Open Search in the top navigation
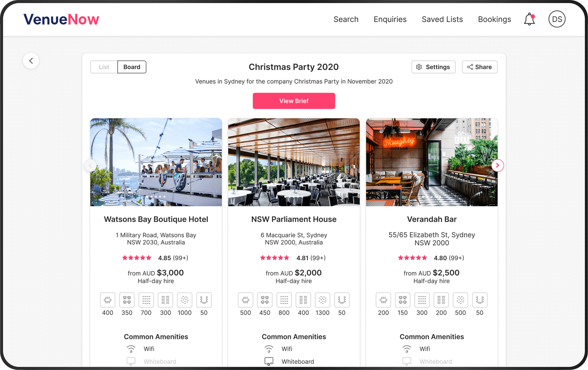This screenshot has width=588, height=370. coord(346,19)
